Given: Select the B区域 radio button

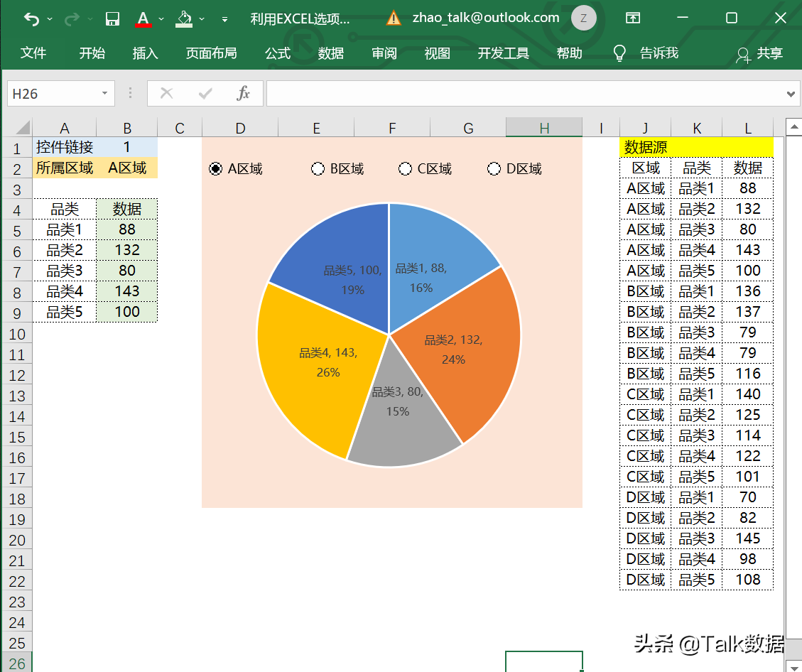Looking at the screenshot, I should tap(318, 169).
